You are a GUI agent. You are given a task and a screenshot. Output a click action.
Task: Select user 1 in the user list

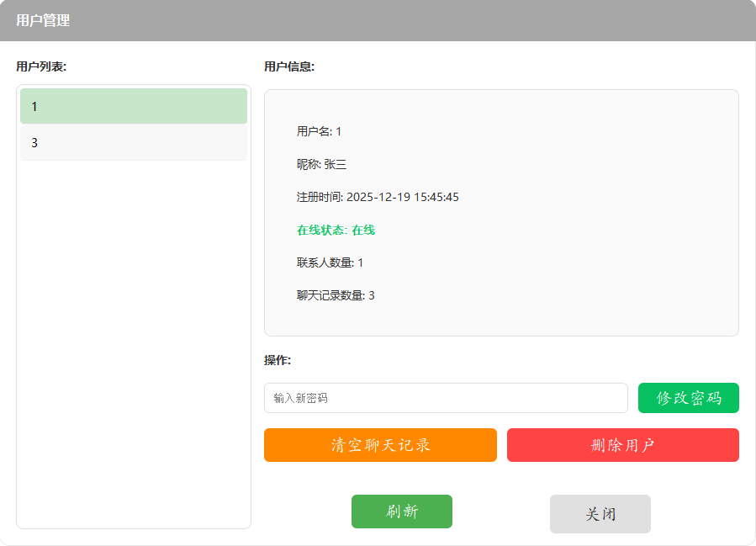(x=133, y=106)
